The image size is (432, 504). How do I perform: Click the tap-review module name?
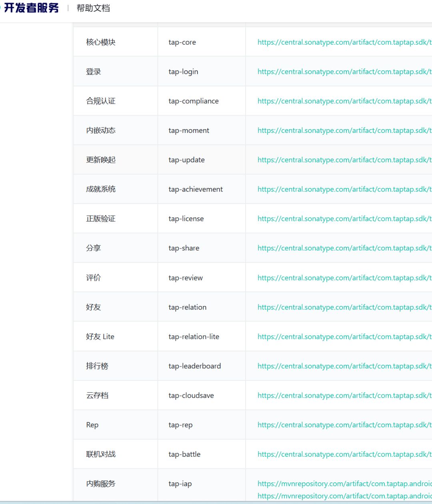186,278
